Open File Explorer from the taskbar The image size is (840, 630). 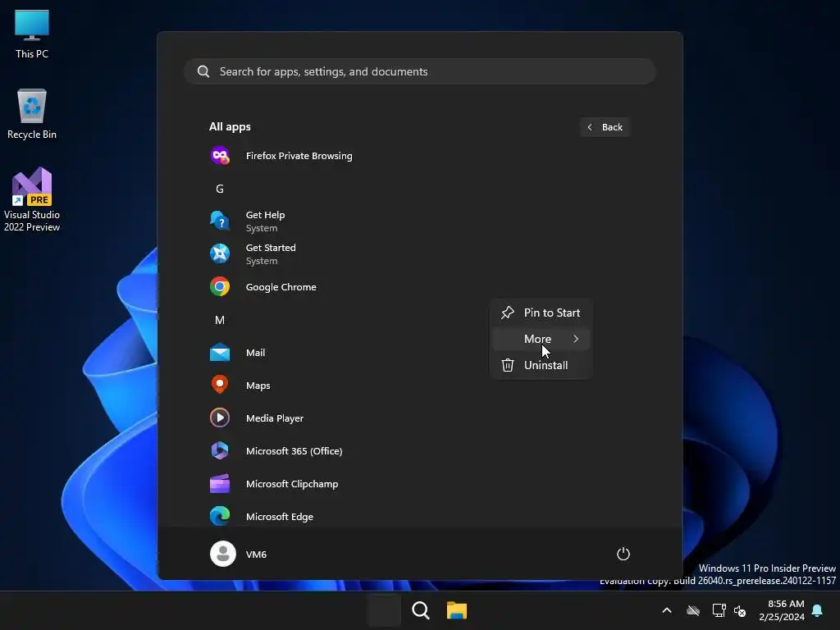pyautogui.click(x=457, y=610)
